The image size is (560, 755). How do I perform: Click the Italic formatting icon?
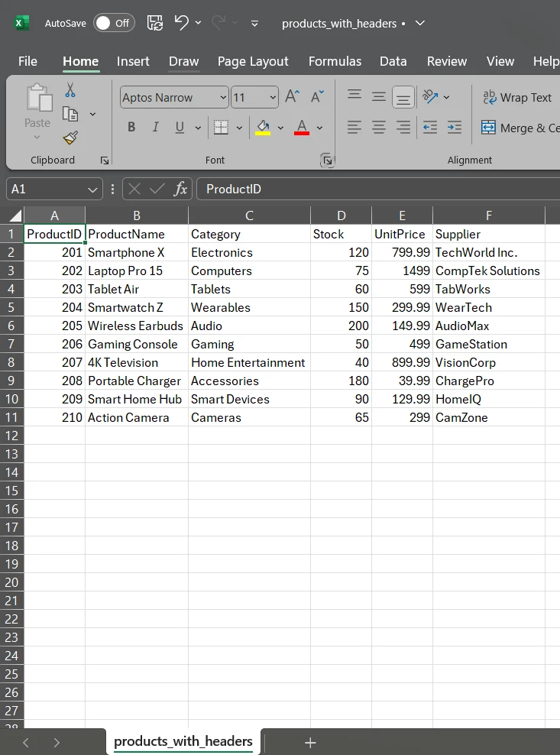156,128
